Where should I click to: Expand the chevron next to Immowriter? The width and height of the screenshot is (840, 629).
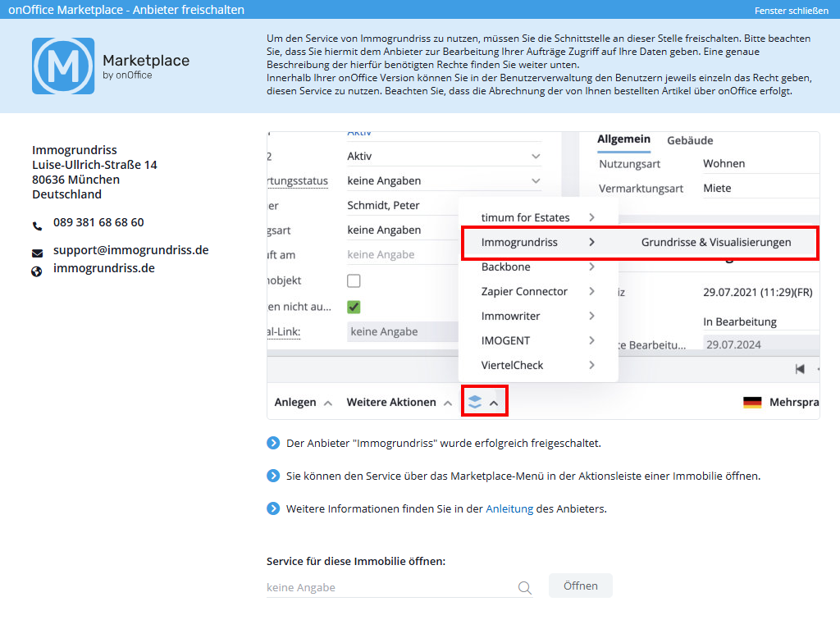(591, 316)
